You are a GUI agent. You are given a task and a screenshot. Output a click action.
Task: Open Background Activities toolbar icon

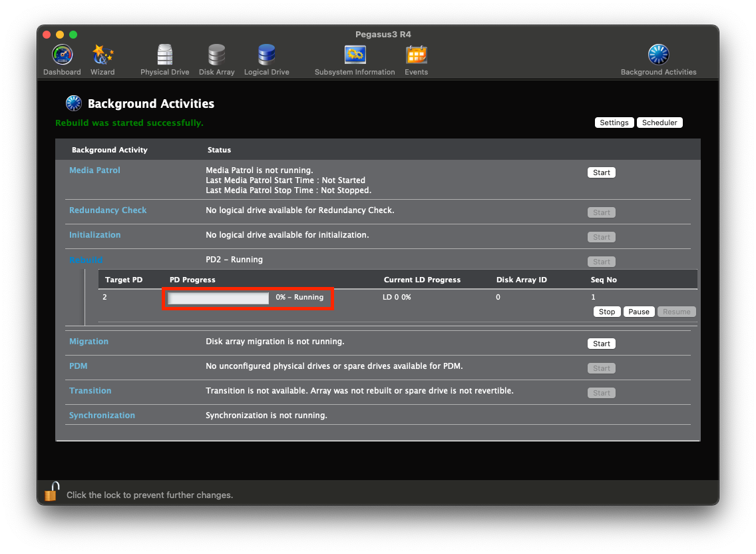(658, 55)
